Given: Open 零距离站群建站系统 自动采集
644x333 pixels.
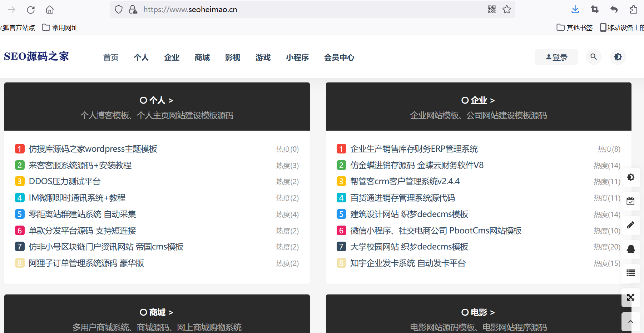Looking at the screenshot, I should (x=82, y=214).
